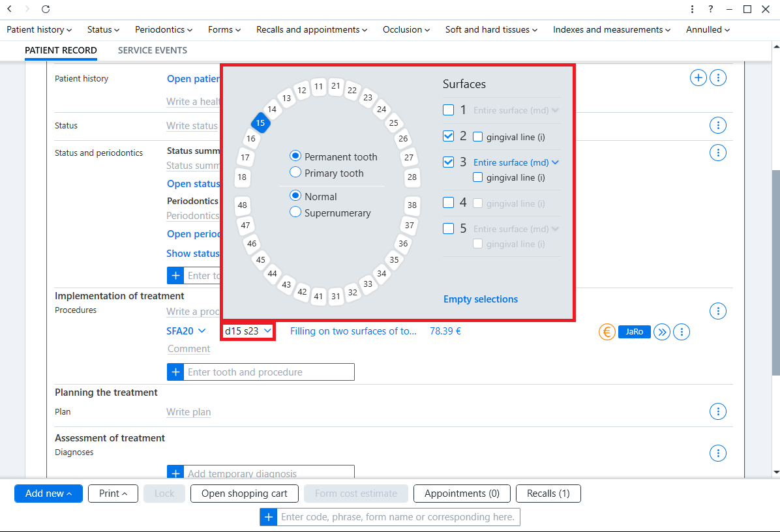
Task: Uncheck surface 2 checkbox
Action: pos(448,136)
